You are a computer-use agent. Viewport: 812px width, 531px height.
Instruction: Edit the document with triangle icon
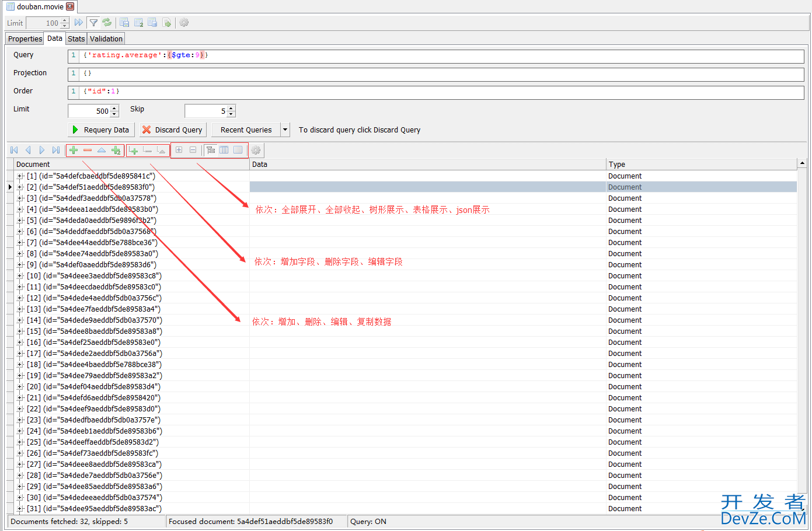click(102, 150)
